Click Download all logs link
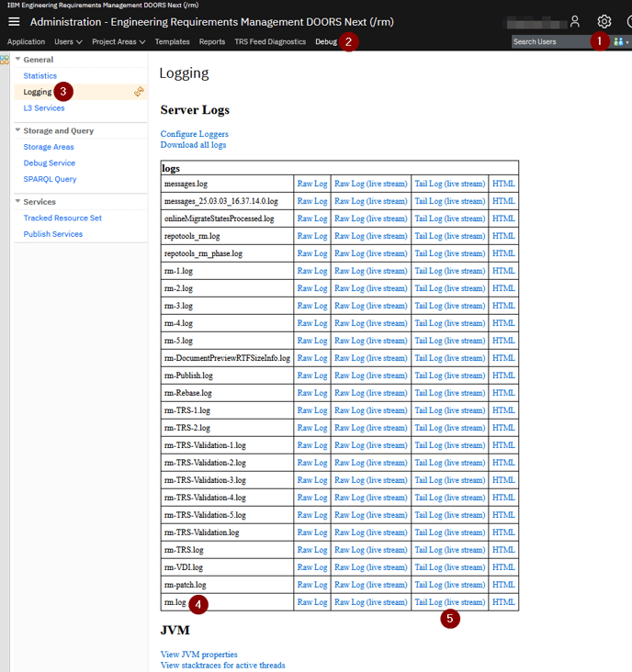Viewport: 632px width, 672px height. click(193, 145)
